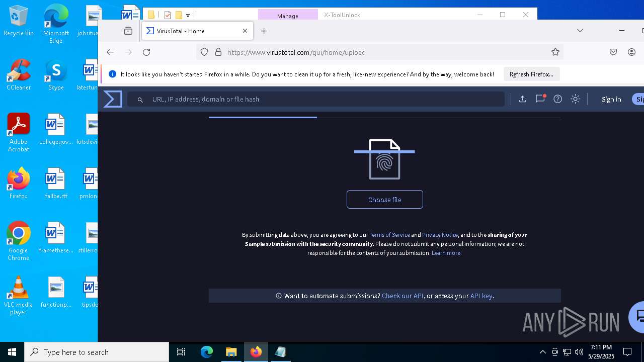The height and width of the screenshot is (362, 644).
Task: Click the Save to Pocket icon
Action: (x=613, y=52)
